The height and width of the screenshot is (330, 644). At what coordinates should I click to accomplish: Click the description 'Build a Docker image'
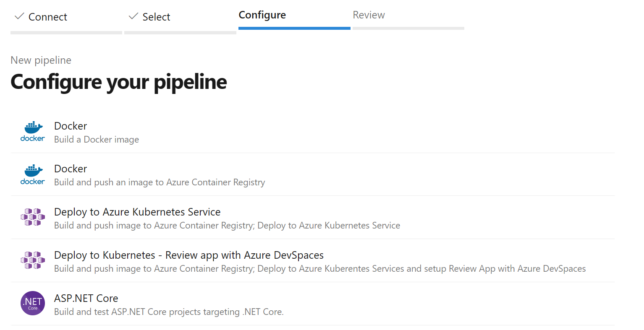click(x=97, y=140)
